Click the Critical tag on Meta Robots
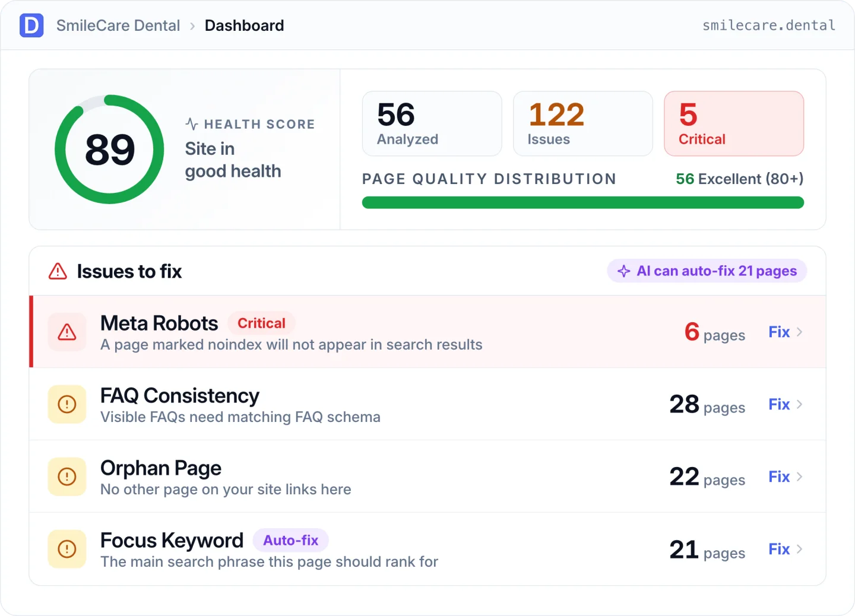 tap(261, 323)
